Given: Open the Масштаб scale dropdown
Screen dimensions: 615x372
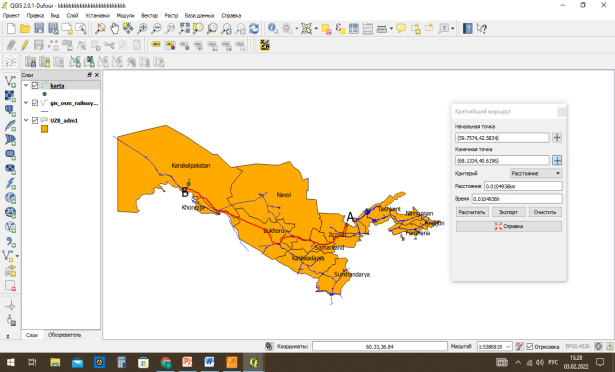Looking at the screenshot, I should pyautogui.click(x=509, y=346).
